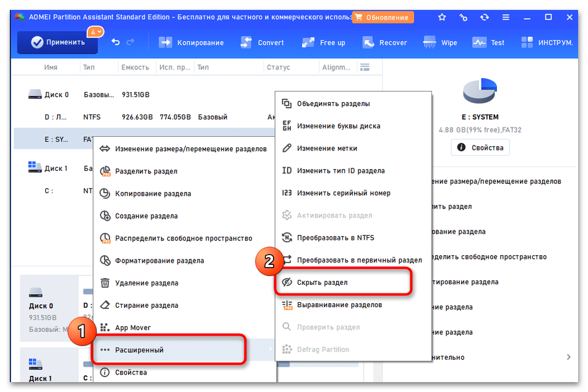Open the Копирование toolbar tool

click(x=191, y=43)
